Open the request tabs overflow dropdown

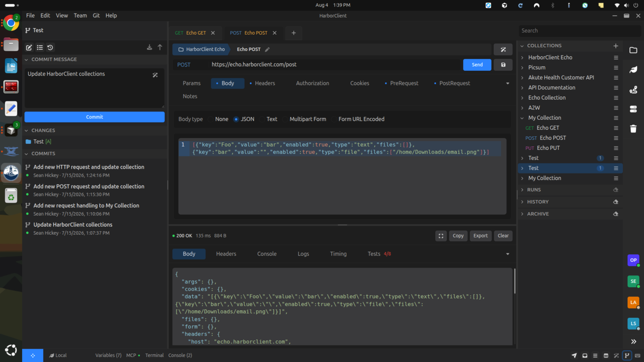click(x=507, y=83)
